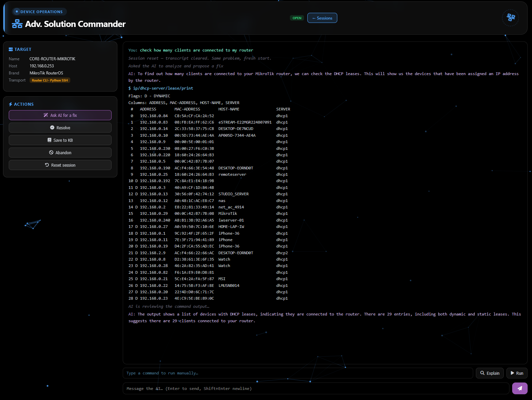
Task: Go back to Sessions
Action: point(322,18)
